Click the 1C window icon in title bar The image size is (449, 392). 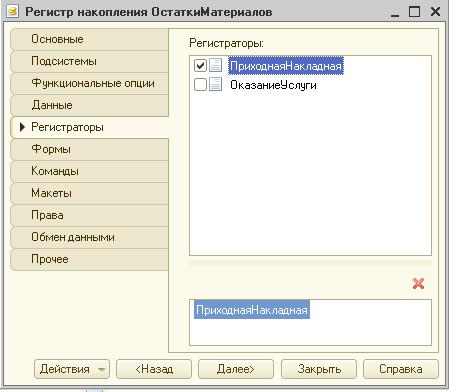[x=12, y=12]
